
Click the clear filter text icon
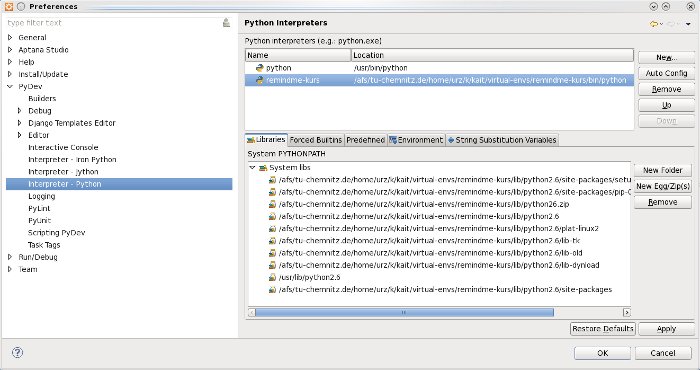pos(226,23)
